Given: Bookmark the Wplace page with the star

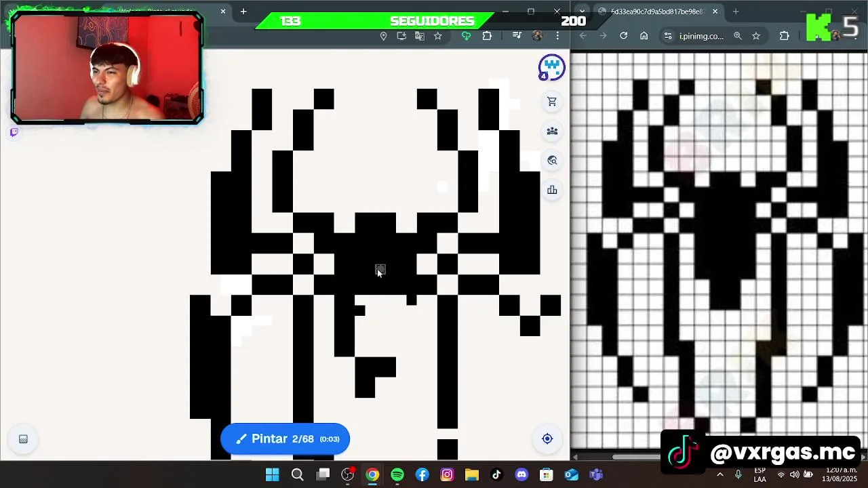Looking at the screenshot, I should pyautogui.click(x=438, y=36).
